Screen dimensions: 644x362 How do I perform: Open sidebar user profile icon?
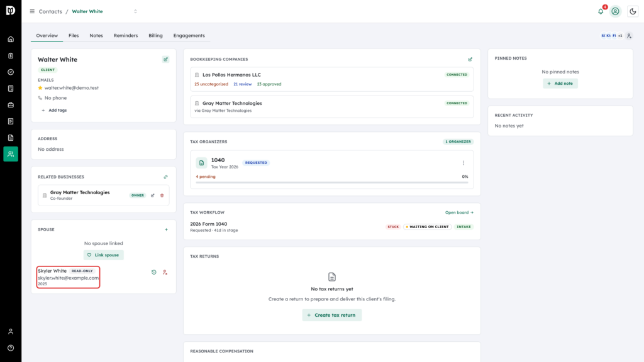[x=11, y=332]
